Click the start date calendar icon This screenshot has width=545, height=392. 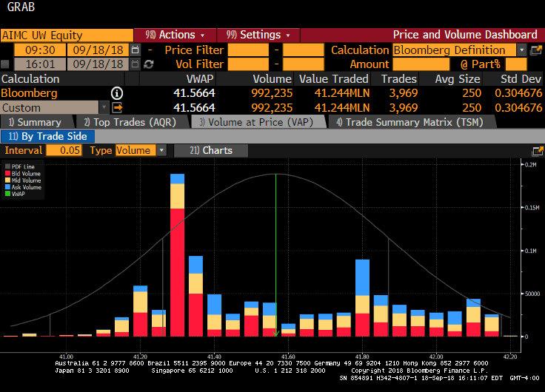135,50
